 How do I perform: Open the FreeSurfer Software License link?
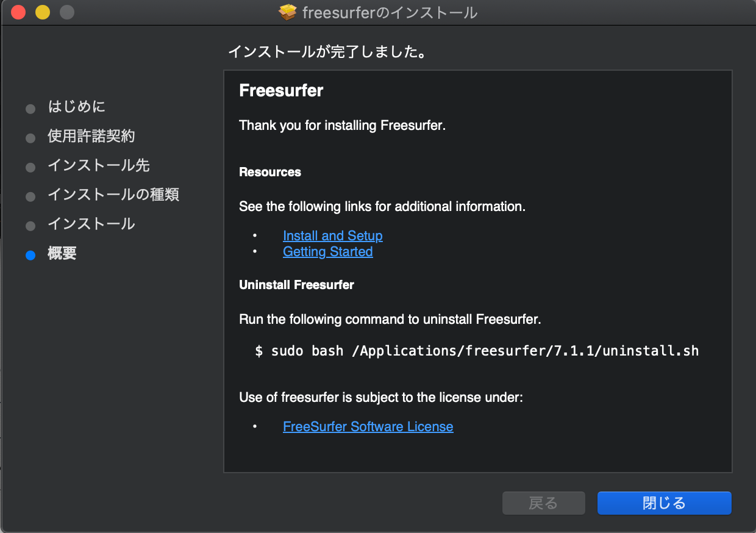tap(368, 426)
